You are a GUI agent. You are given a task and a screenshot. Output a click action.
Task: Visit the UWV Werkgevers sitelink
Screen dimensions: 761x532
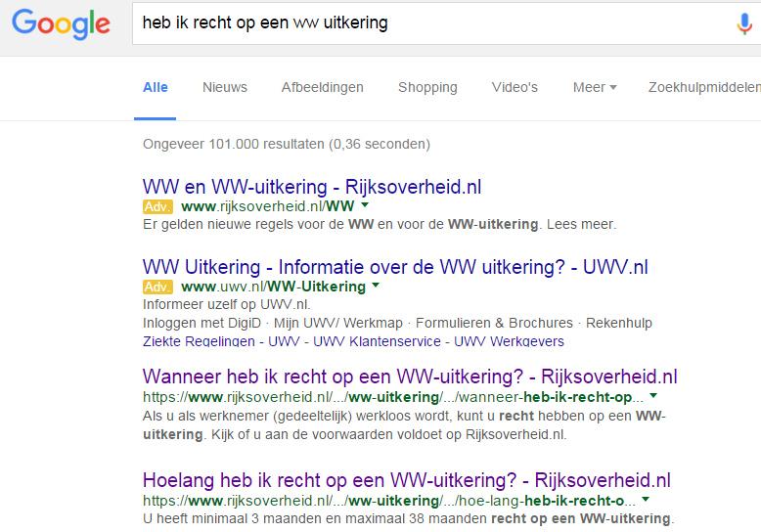point(509,341)
